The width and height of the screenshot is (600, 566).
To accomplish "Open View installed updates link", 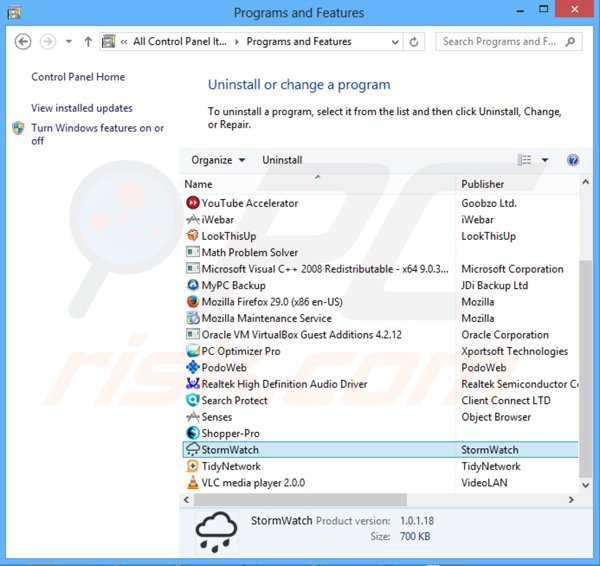I will point(82,108).
